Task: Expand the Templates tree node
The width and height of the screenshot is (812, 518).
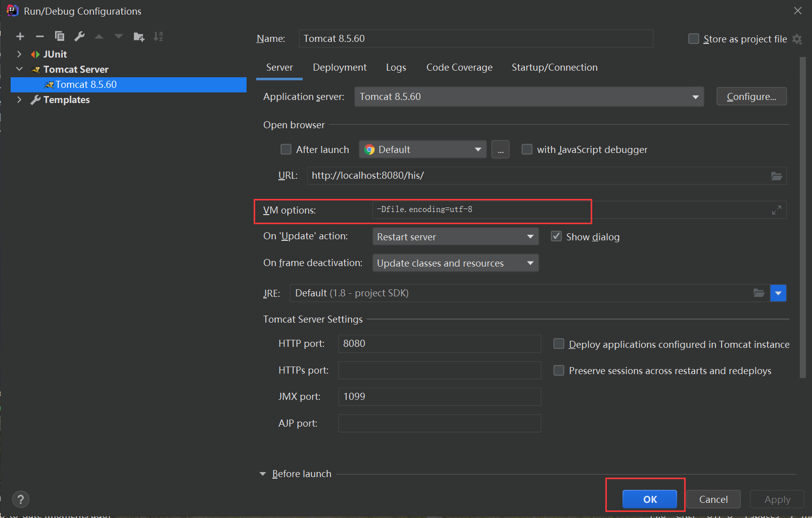Action: tap(19, 99)
